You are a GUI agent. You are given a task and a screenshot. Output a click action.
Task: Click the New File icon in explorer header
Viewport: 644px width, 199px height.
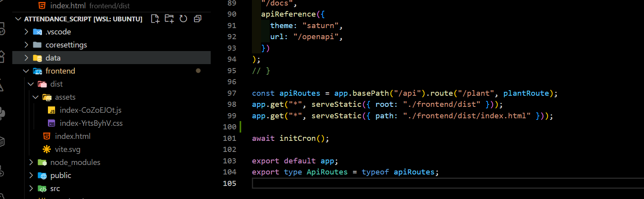155,19
